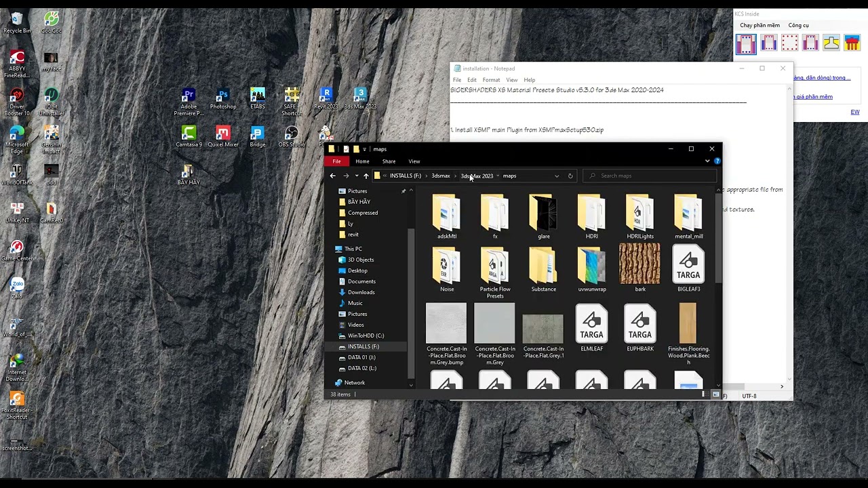Screen dimensions: 868x488
Task: Go back in Explorer navigation
Action: [332, 176]
